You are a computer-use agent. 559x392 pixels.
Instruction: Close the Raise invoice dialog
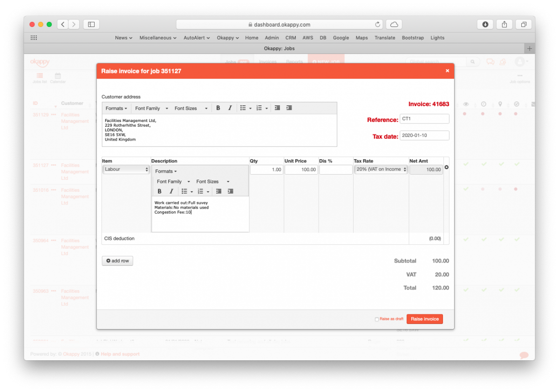pyautogui.click(x=447, y=71)
